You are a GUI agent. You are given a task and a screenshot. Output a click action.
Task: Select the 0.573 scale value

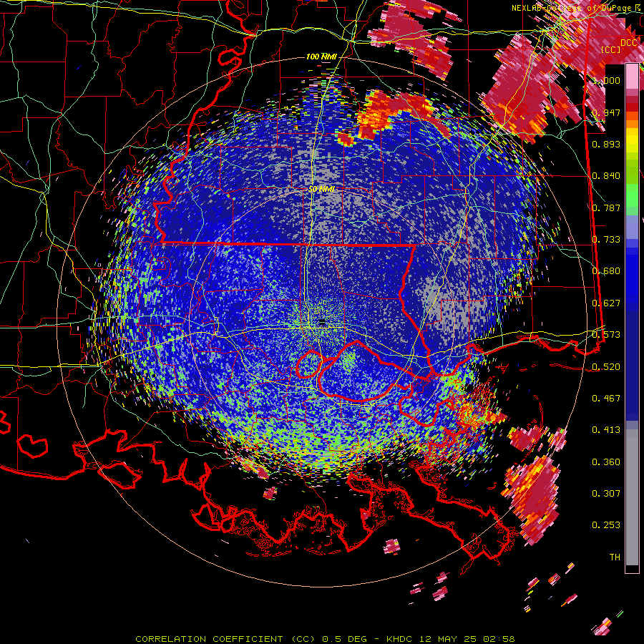coord(606,335)
